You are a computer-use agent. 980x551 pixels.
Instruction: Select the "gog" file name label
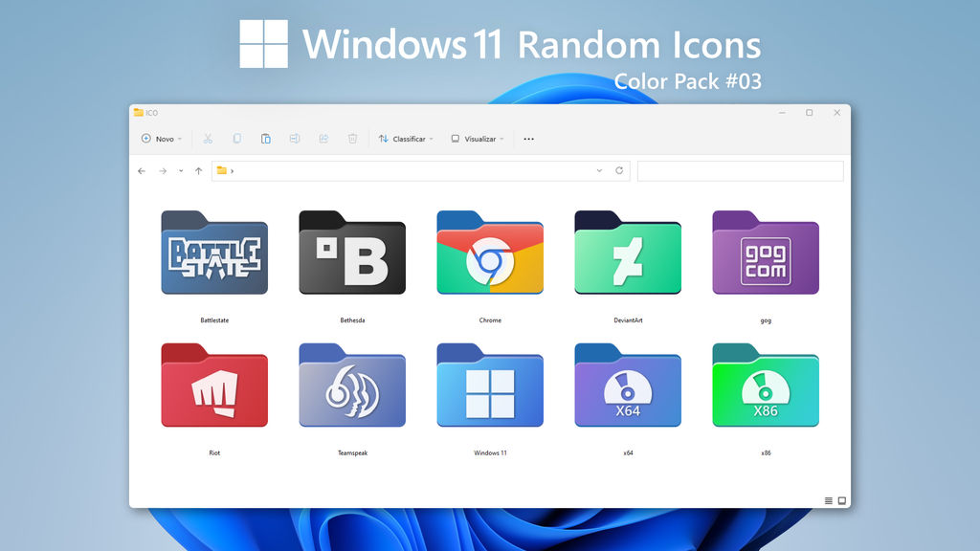coord(766,321)
